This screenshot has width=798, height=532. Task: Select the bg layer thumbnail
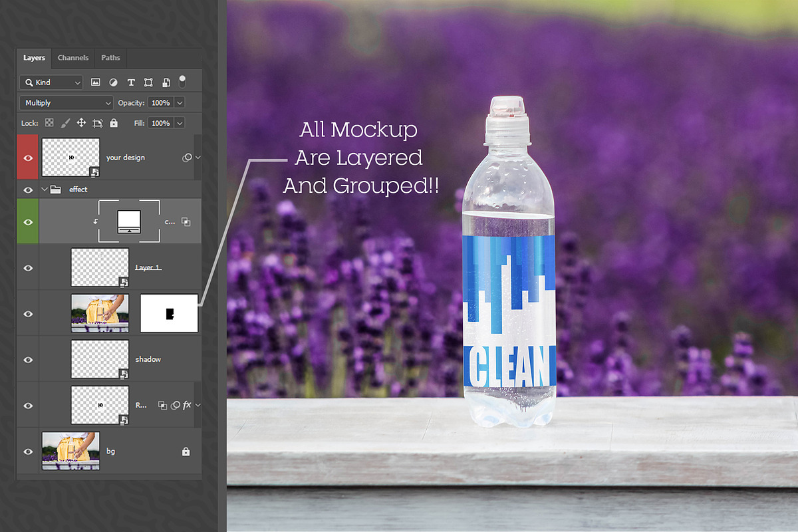(x=70, y=451)
